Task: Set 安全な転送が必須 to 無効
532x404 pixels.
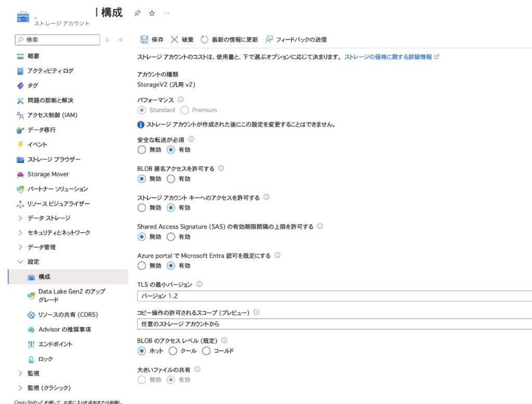Action: coord(142,150)
